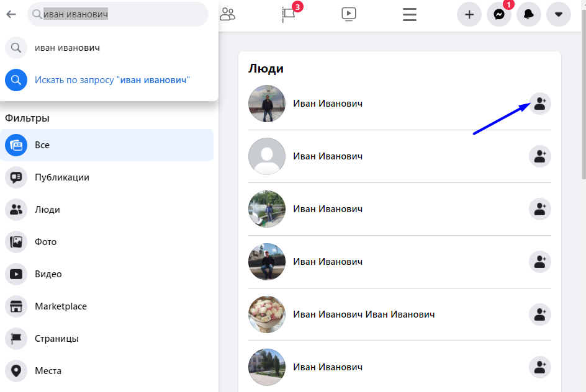Focus the search field with иван иванович
586x392 pixels.
click(x=118, y=14)
